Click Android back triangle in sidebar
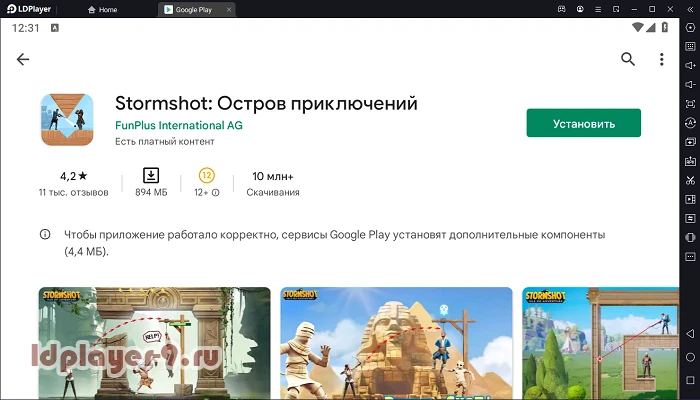Image resolution: width=700 pixels, height=400 pixels. click(x=690, y=333)
